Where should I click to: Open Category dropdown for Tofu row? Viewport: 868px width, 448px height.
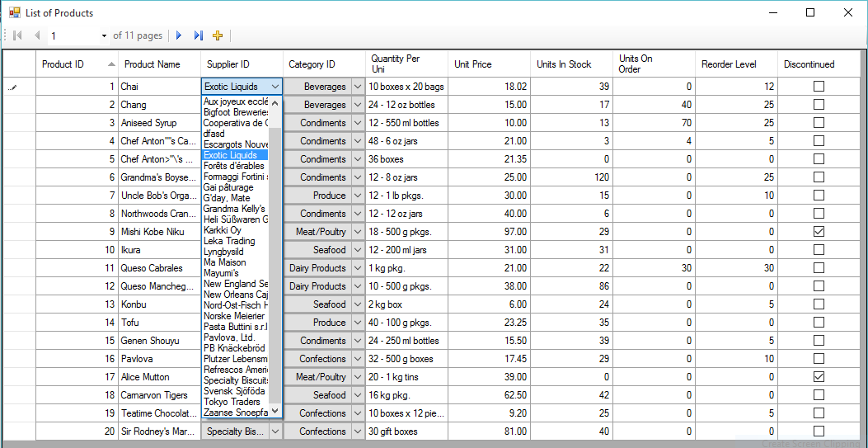(358, 323)
